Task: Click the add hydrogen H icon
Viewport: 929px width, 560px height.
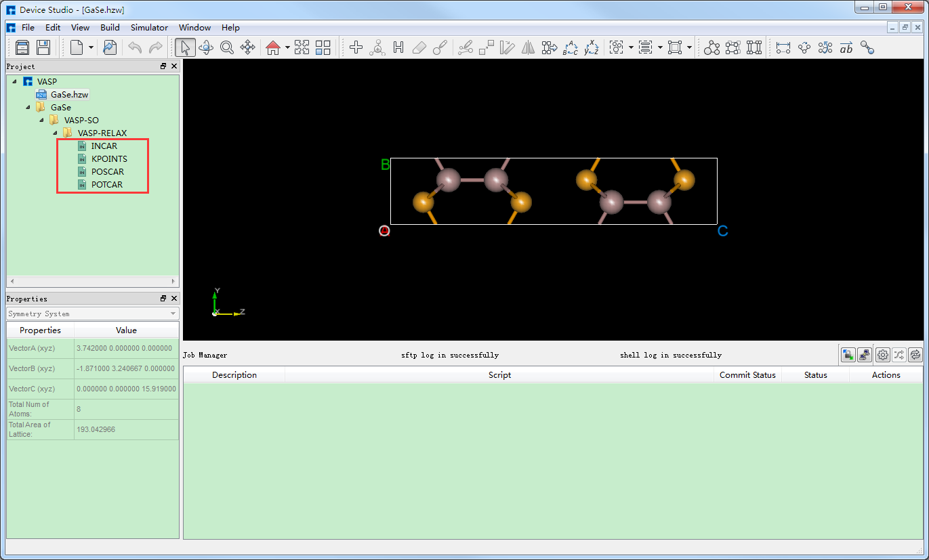Action: pyautogui.click(x=398, y=47)
